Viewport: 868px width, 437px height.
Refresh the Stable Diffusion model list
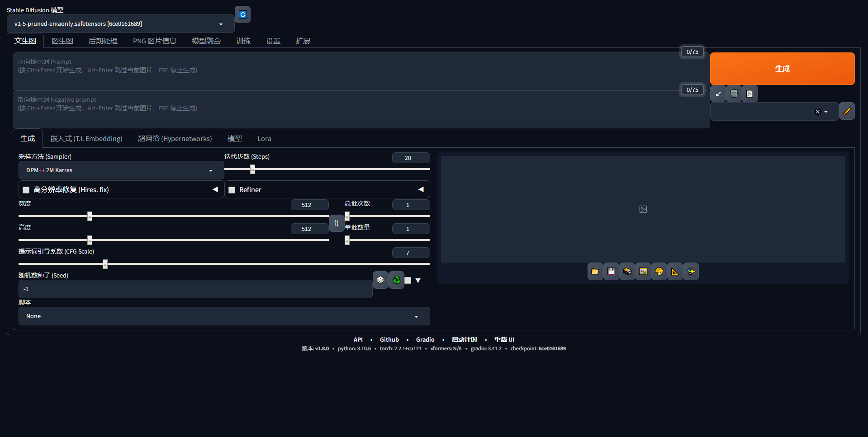(x=243, y=14)
